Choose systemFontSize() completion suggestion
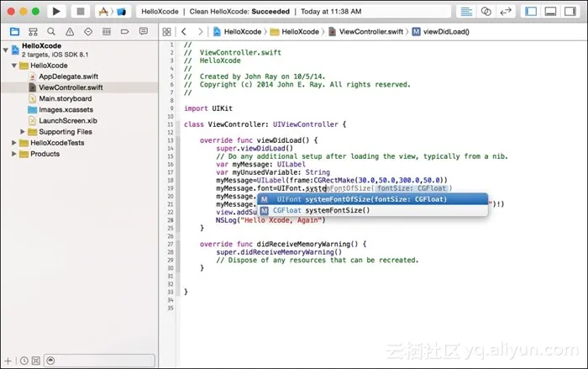588x369 pixels. [x=373, y=210]
